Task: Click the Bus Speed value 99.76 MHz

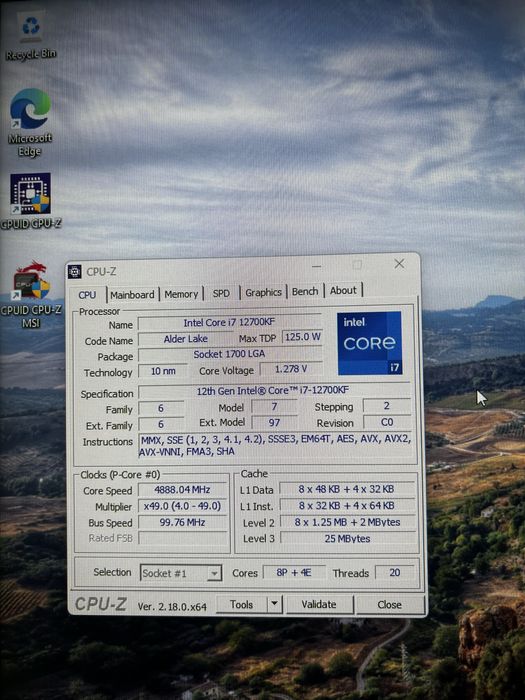Action: coord(182,522)
